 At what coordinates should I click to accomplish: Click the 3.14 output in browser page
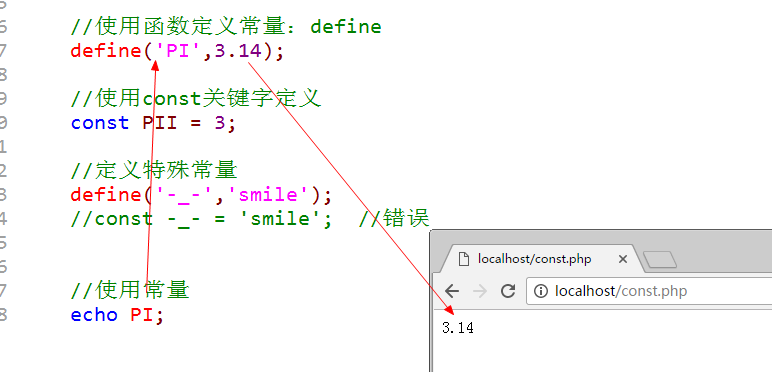[458, 328]
